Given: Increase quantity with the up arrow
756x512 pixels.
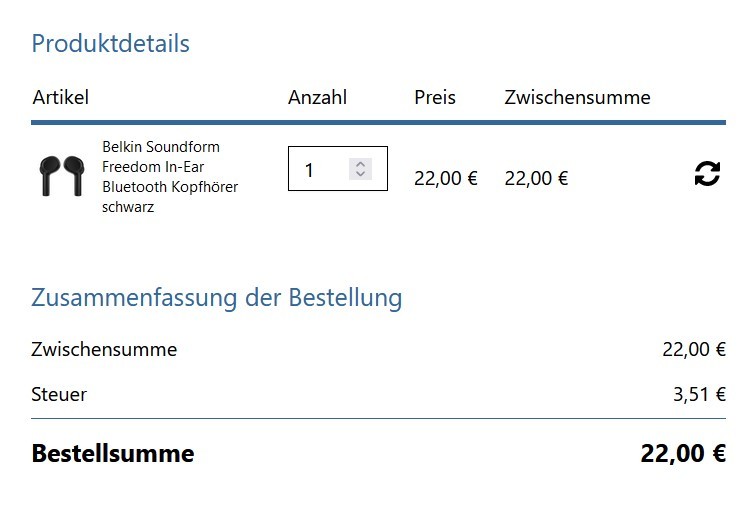Looking at the screenshot, I should click(x=360, y=164).
